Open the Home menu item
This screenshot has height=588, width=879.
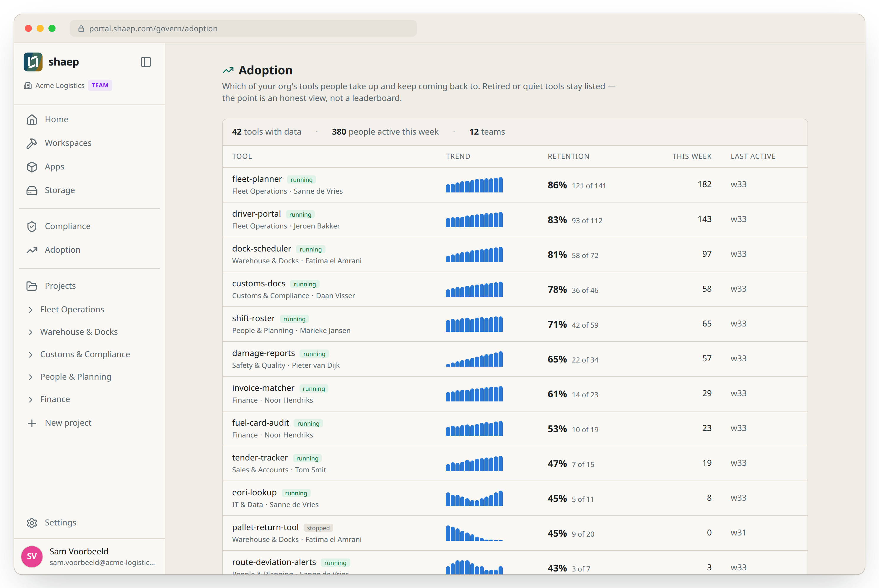pyautogui.click(x=90, y=119)
